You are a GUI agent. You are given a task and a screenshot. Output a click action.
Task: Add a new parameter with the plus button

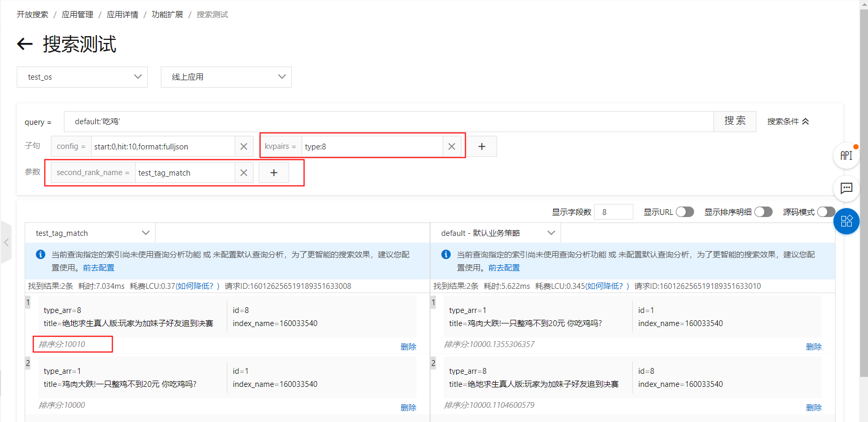274,173
